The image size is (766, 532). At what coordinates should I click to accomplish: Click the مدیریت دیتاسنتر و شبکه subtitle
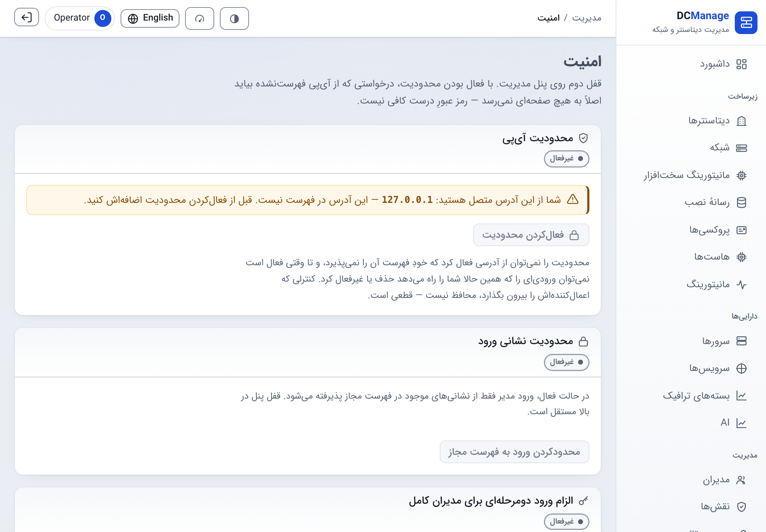click(x=691, y=30)
